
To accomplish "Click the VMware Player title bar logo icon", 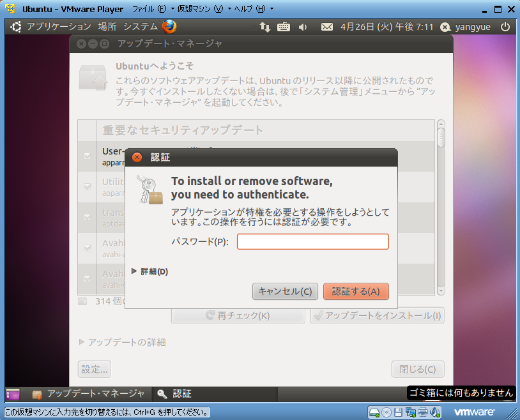I will click(10, 9).
